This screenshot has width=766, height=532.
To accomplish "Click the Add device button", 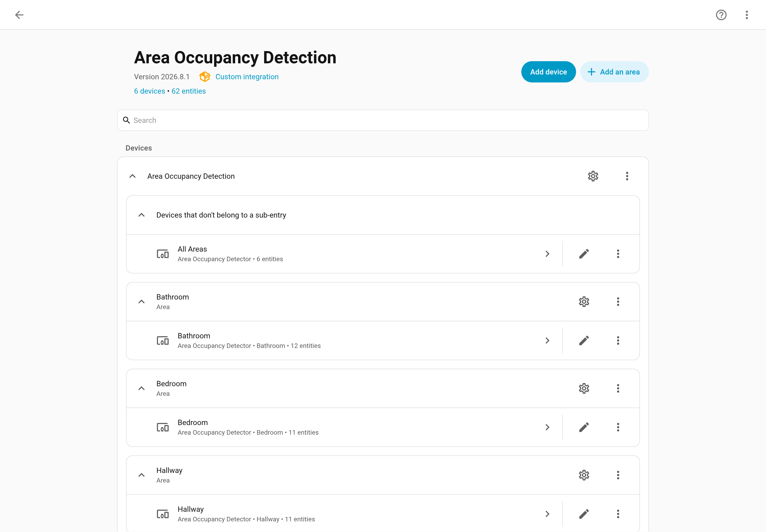I will [x=548, y=72].
